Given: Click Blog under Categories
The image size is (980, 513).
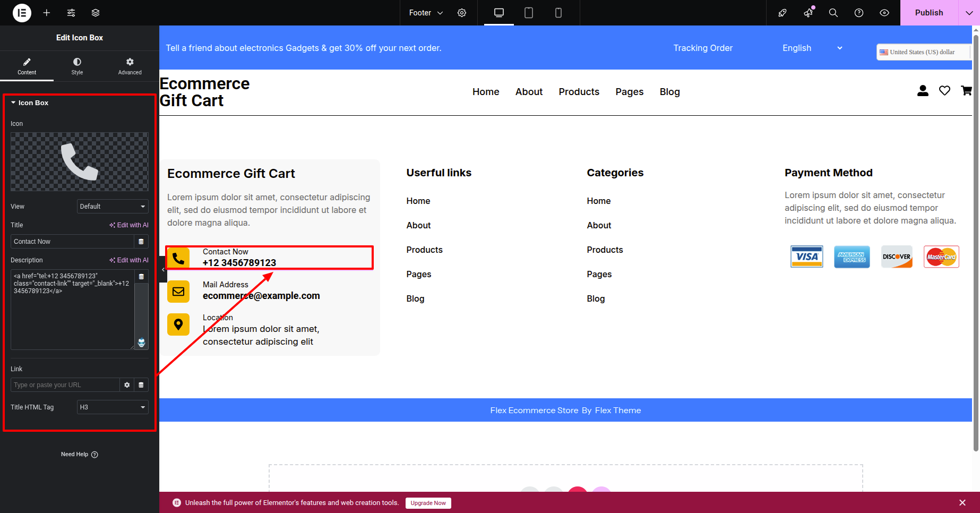Looking at the screenshot, I should click(596, 298).
